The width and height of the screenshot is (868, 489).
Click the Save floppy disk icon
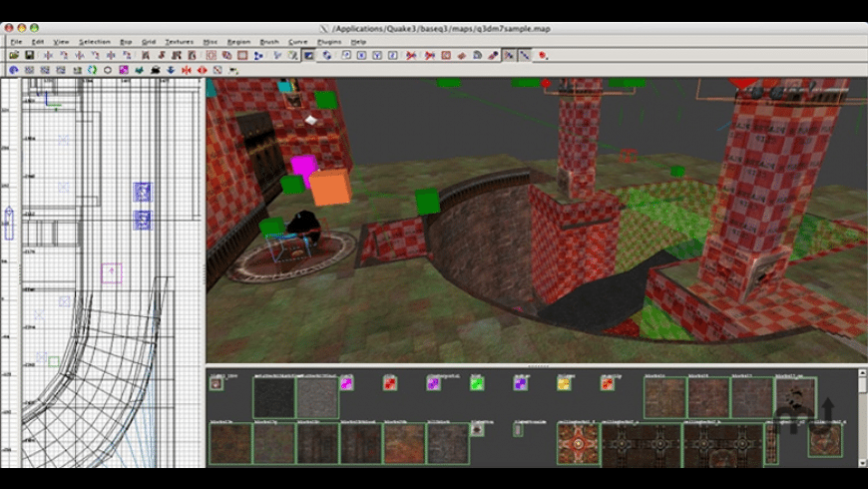coord(30,56)
